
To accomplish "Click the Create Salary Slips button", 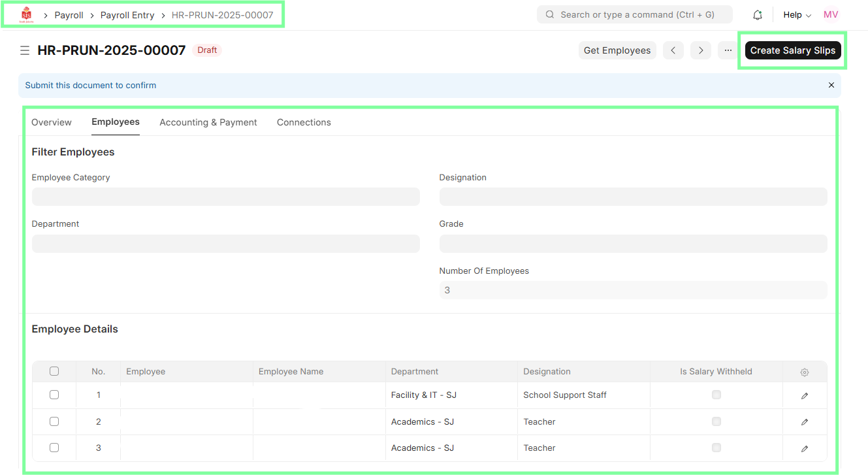I will coord(792,50).
